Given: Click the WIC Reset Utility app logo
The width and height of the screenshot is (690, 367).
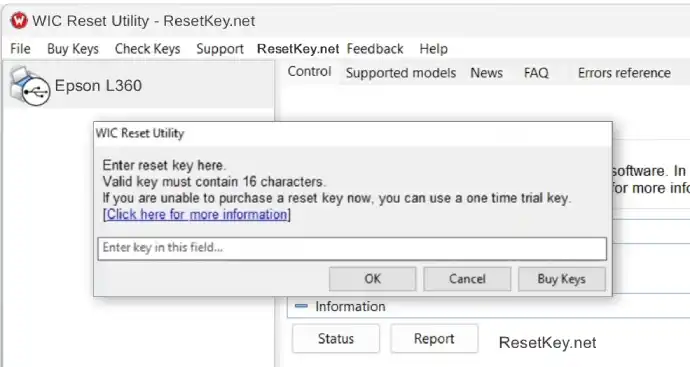Looking at the screenshot, I should tap(19, 20).
